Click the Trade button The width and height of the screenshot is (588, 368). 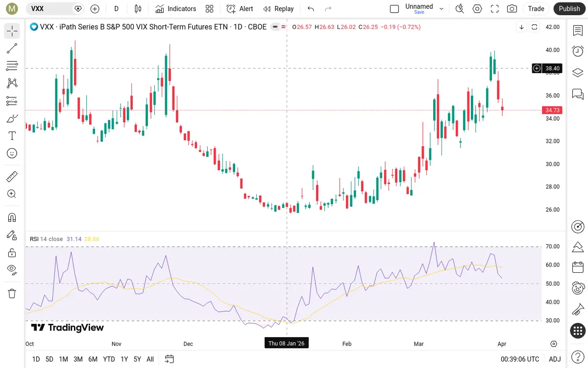tap(536, 9)
